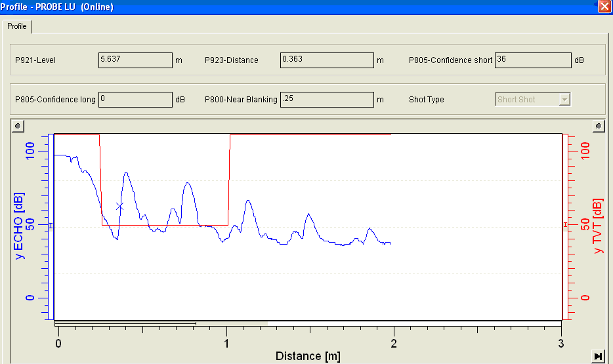Click the red y TVT [dB] axis label
Viewport: 613px width, 364px height.
point(598,226)
